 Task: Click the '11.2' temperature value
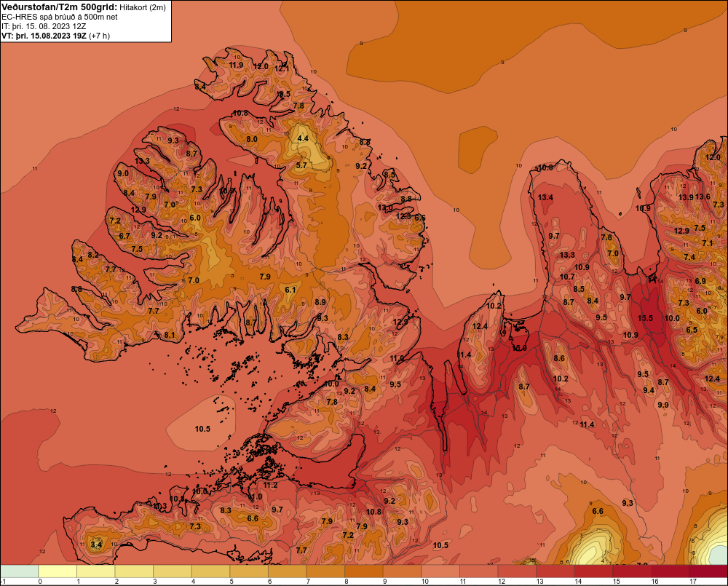pyautogui.click(x=270, y=486)
